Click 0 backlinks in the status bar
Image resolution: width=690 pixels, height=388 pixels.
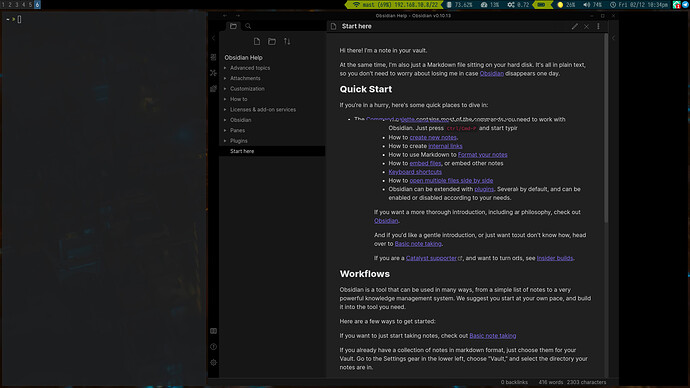(x=514, y=382)
